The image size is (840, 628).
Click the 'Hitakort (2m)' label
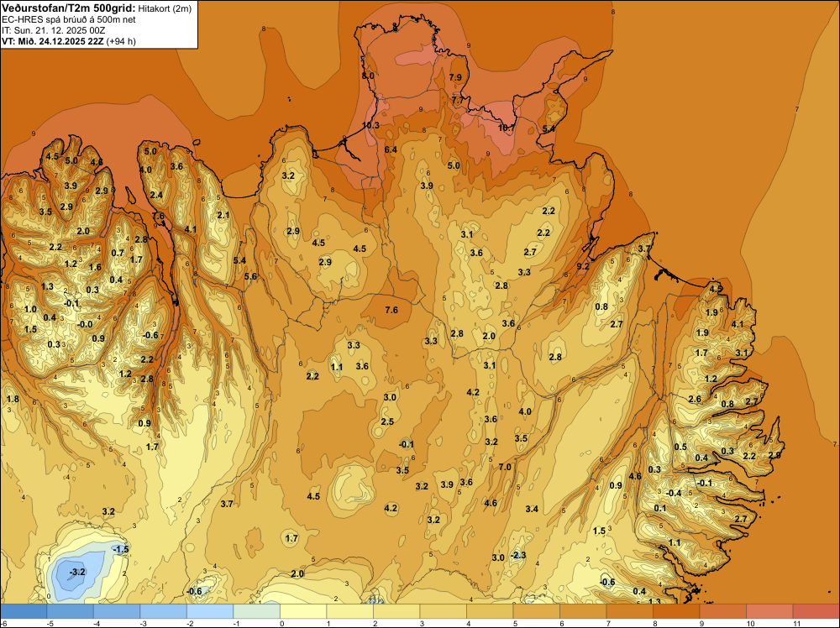165,8
